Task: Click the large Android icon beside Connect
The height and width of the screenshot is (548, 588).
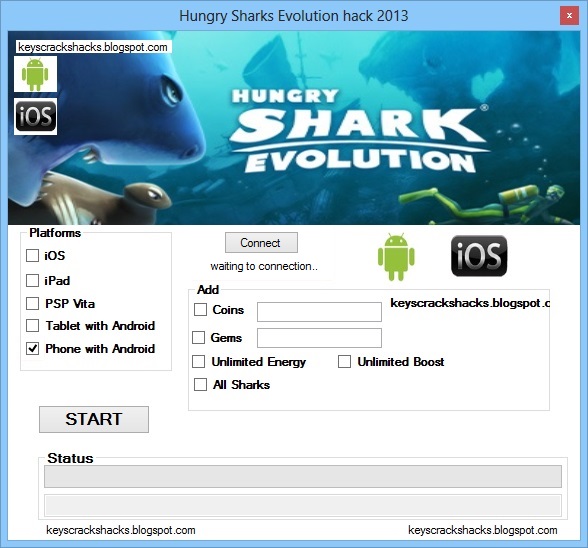Action: pos(396,257)
